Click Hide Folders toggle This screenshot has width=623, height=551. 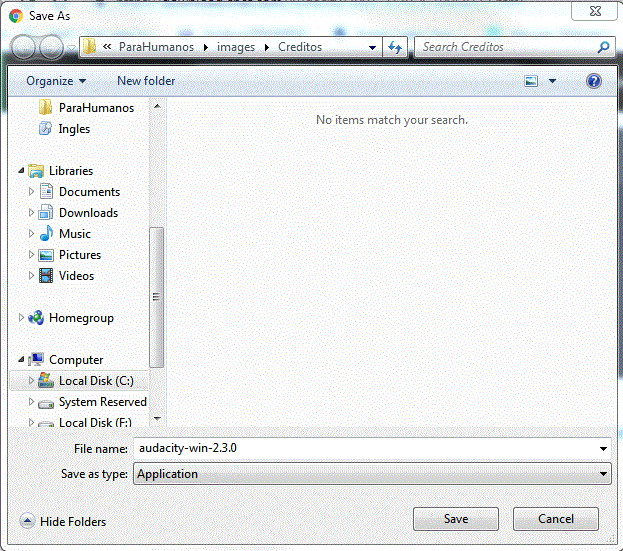coord(63,521)
